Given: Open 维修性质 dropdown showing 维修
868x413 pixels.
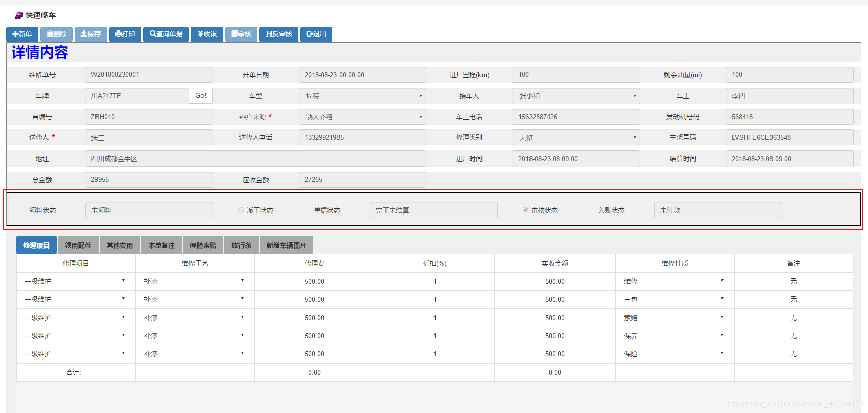Looking at the screenshot, I should [x=674, y=281].
